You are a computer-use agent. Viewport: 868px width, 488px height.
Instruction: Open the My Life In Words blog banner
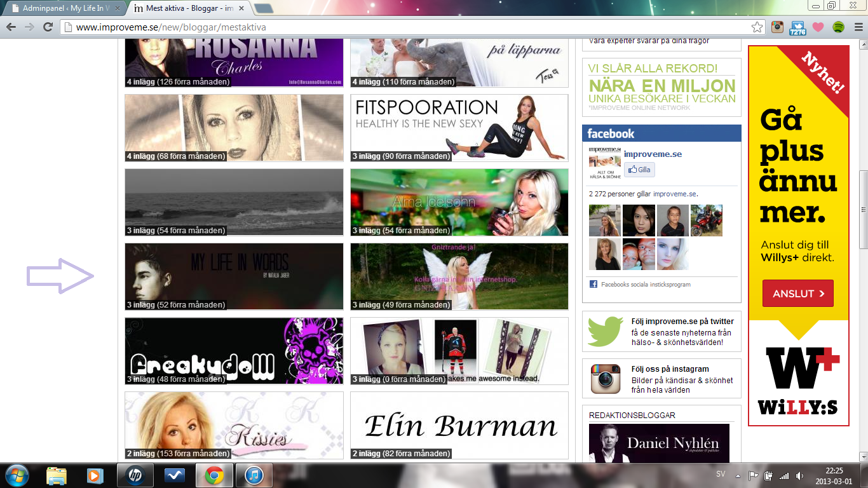[234, 276]
